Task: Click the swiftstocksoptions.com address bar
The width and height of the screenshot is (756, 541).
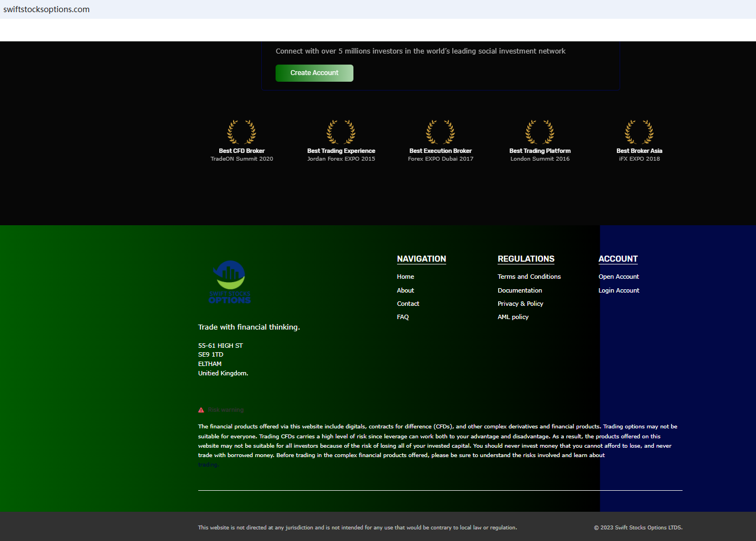Action: (x=46, y=9)
